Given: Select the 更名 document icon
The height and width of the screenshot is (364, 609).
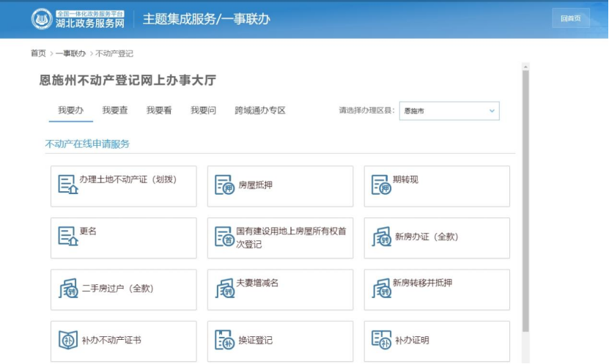Looking at the screenshot, I should (68, 237).
